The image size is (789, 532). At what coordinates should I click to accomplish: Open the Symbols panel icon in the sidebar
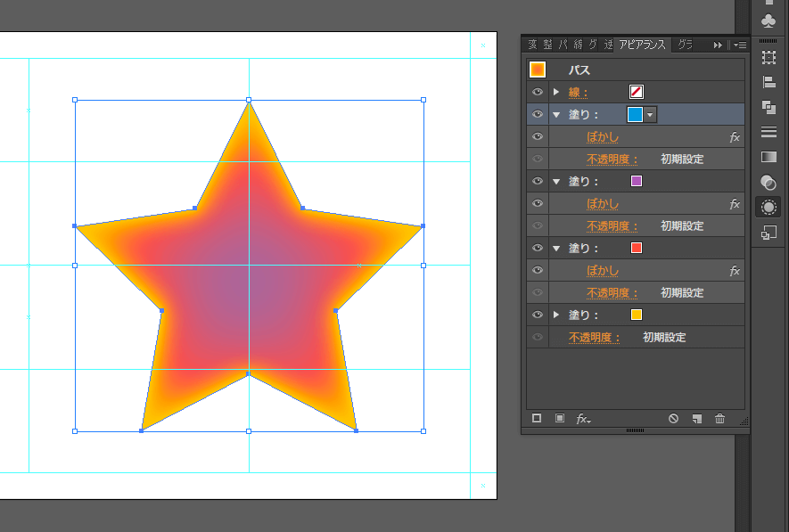tap(768, 231)
